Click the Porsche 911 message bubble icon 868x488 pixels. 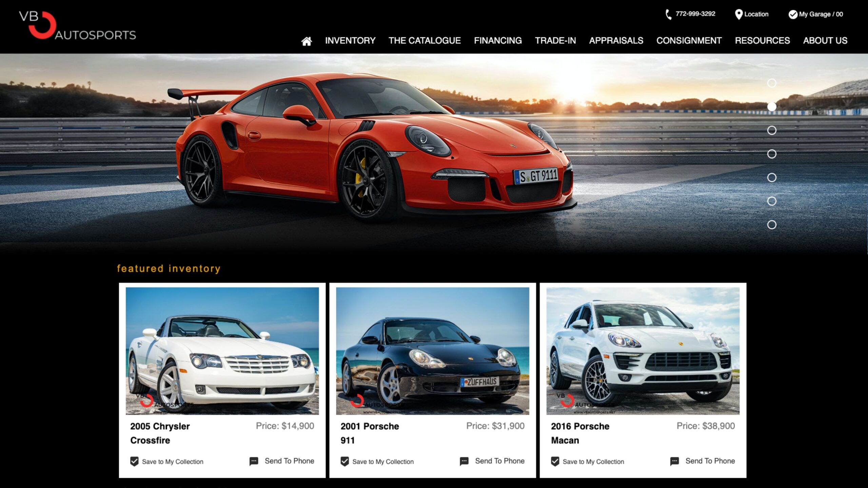(464, 461)
